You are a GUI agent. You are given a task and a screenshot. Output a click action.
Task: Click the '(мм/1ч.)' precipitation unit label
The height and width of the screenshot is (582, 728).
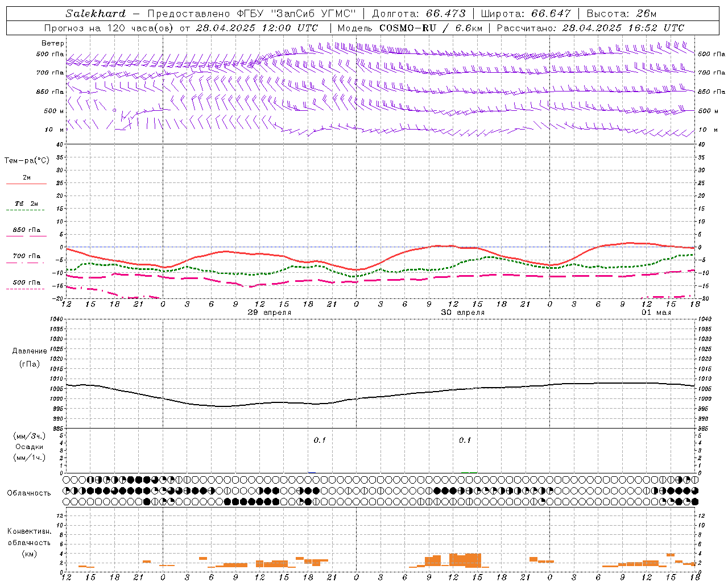[x=30, y=458]
